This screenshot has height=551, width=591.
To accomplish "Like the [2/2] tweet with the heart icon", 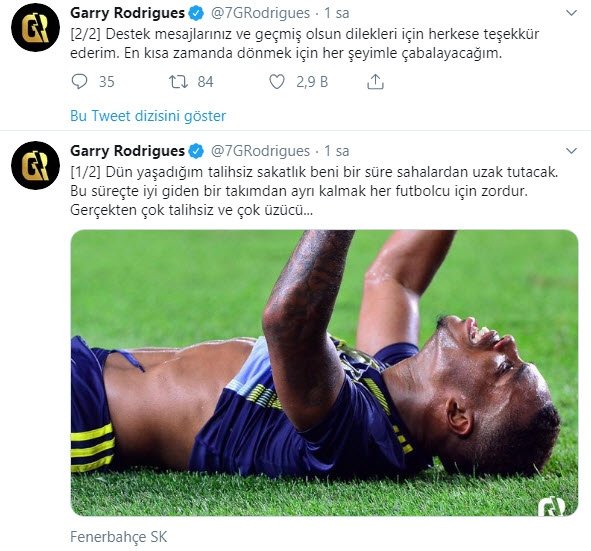I will (277, 82).
